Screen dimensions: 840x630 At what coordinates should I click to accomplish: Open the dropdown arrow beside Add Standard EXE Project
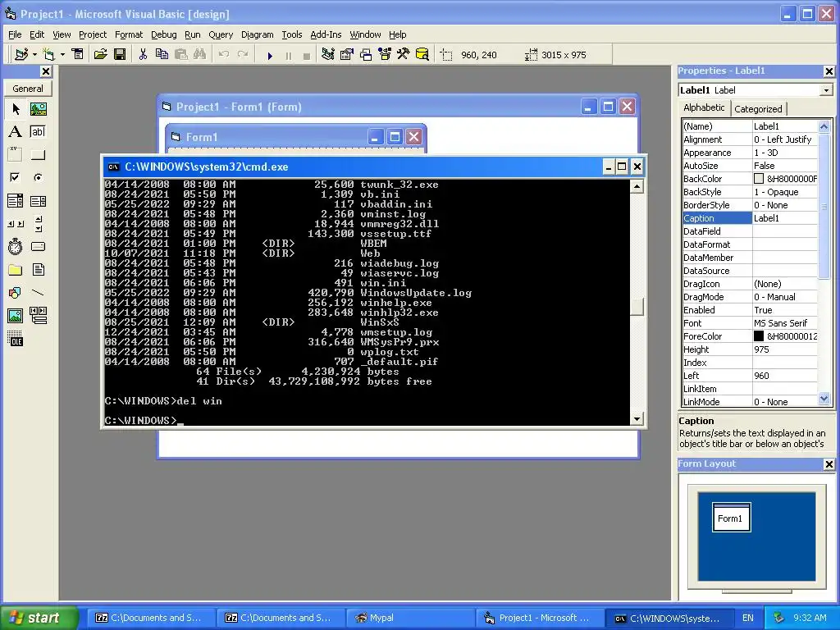[34, 55]
